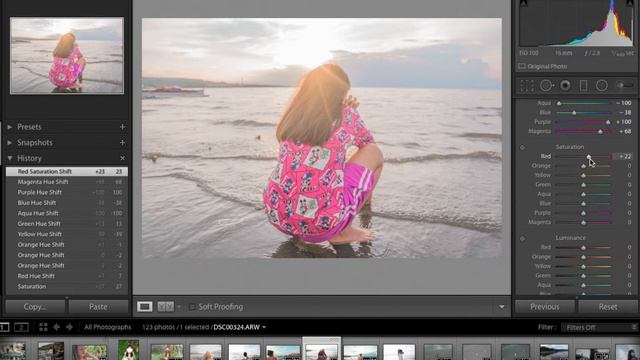Select main window display button 1
640x360 pixels.
[x=4, y=327]
